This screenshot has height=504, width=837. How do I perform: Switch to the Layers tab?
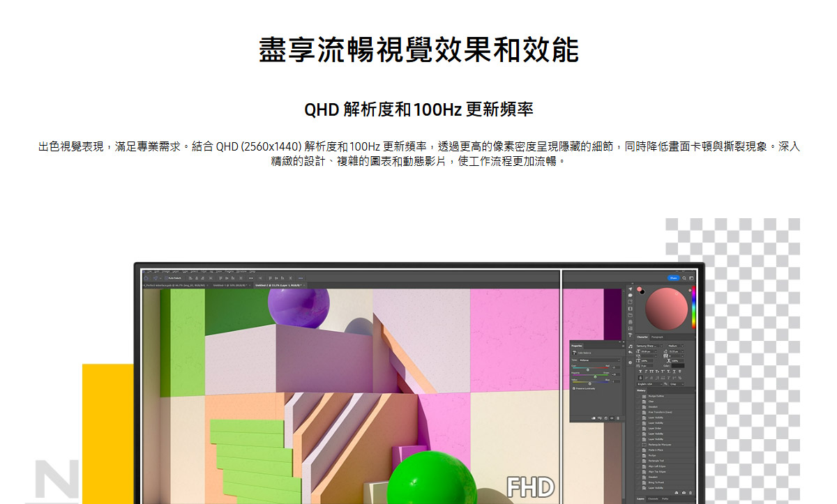640,498
